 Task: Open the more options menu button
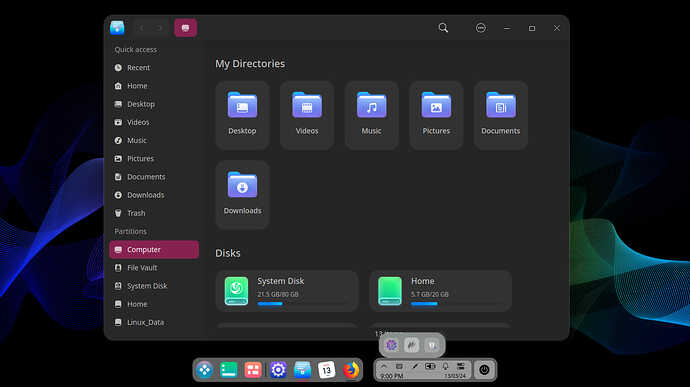[x=481, y=28]
